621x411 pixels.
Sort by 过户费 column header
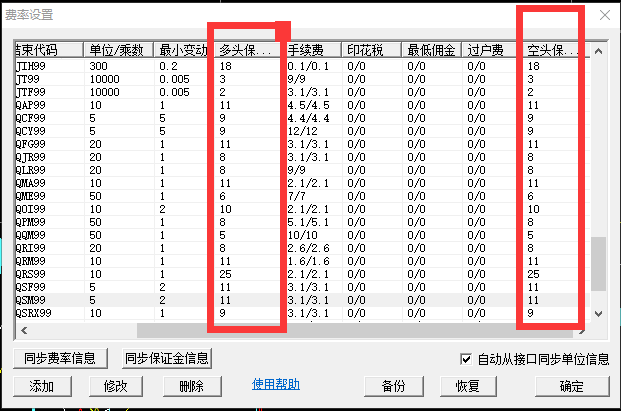(x=491, y=50)
